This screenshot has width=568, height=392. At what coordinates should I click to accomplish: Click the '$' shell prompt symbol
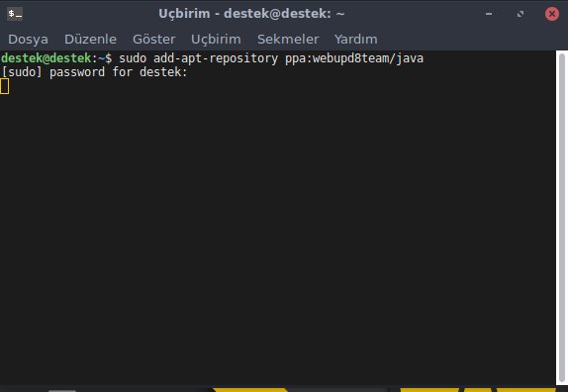[x=108, y=58]
